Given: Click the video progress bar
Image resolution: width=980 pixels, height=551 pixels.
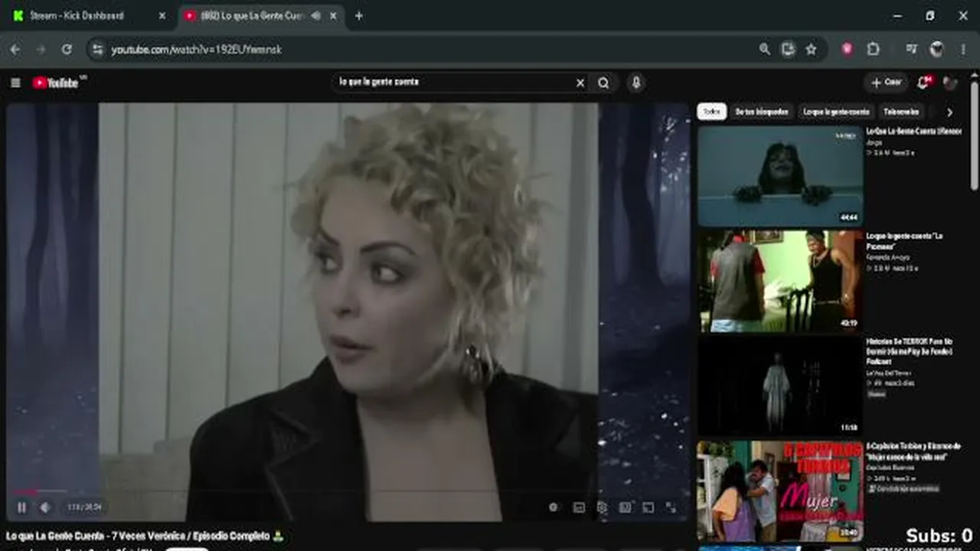Looking at the screenshot, I should [348, 491].
